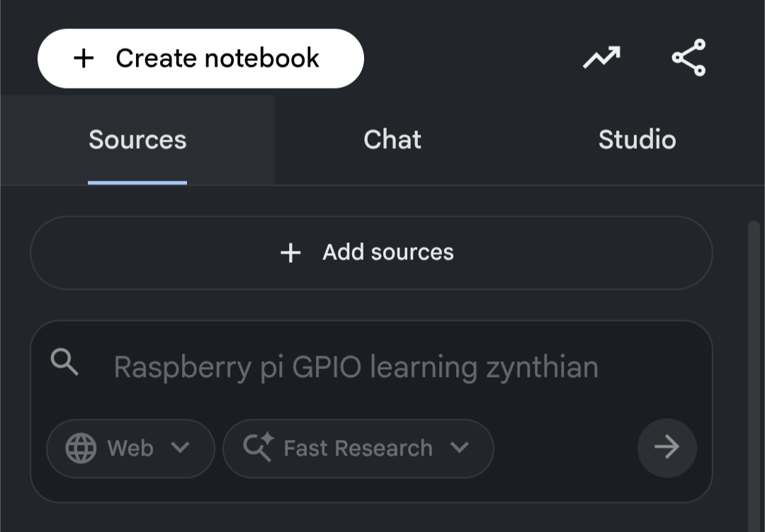Open the Studio tab

[637, 140]
